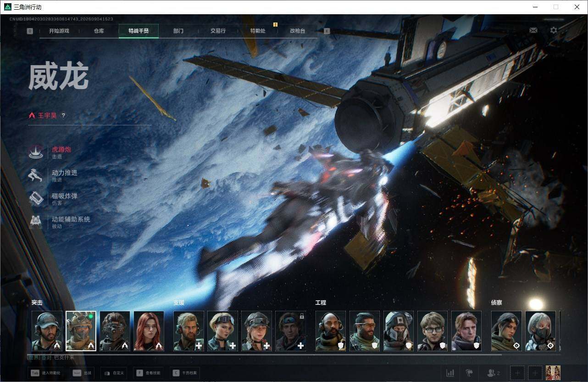Select the 特战干员 tab
Screen dimensions: 588x382
tap(139, 31)
